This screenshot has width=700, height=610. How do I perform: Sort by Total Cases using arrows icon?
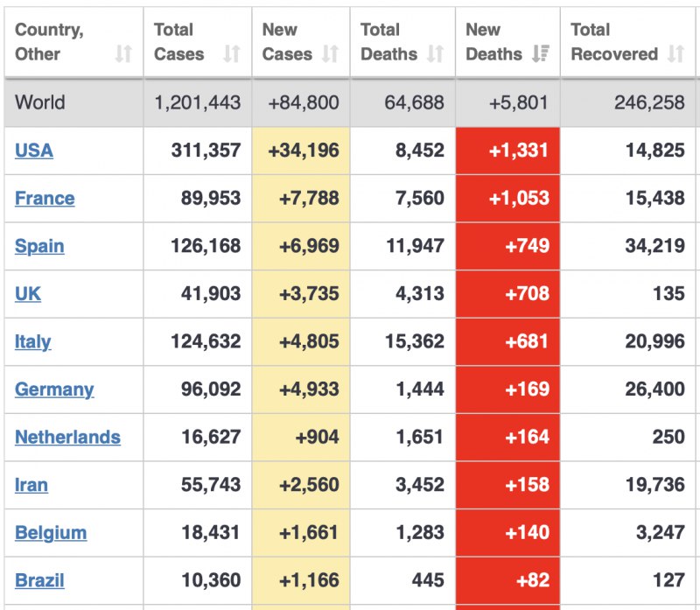(231, 54)
